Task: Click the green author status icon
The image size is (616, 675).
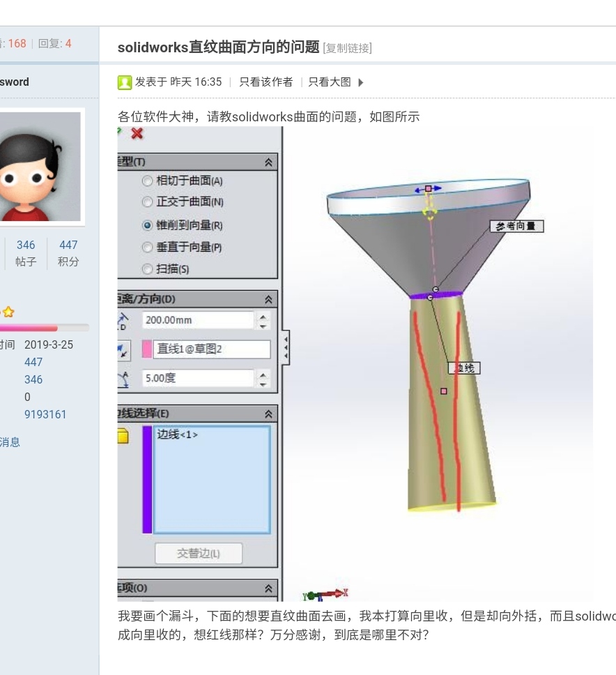Action: click(124, 82)
